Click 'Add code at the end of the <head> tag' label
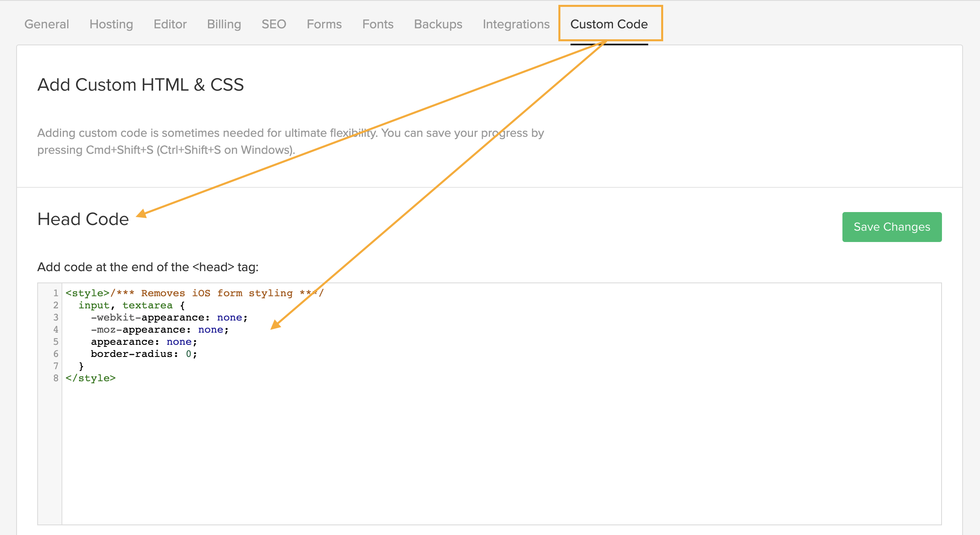 click(x=148, y=267)
